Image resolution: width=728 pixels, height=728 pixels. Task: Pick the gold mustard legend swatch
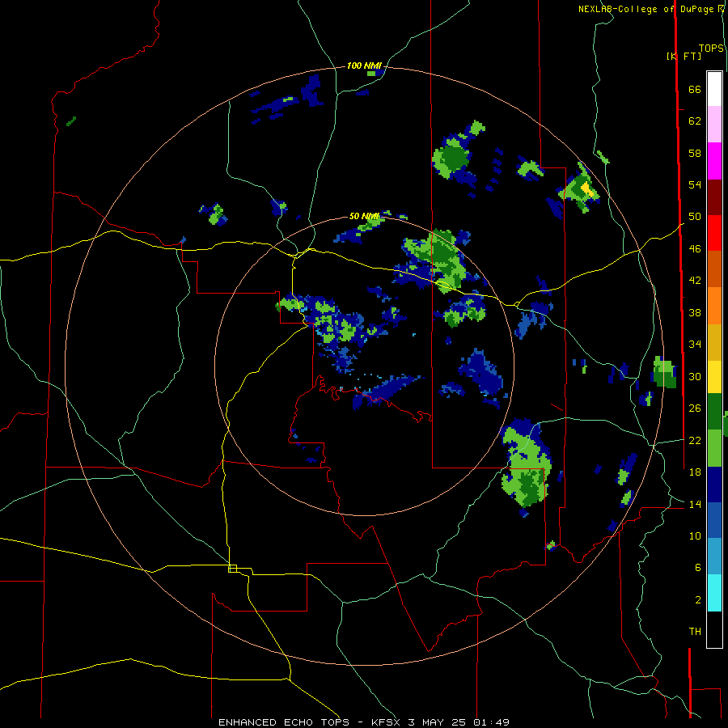click(x=714, y=341)
